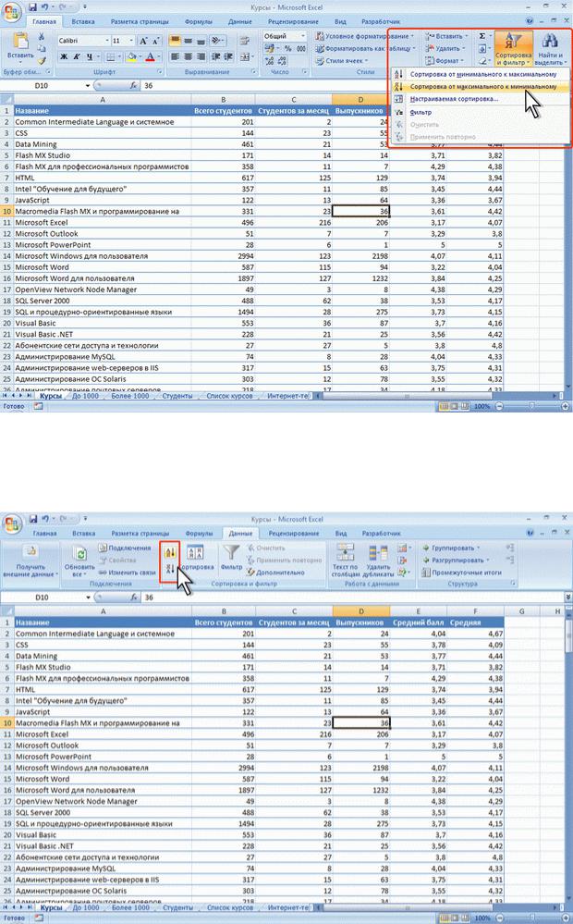Screen dimensions: 573x924
Task: Toggle align text right on Home ribbon
Action: pos(201,56)
